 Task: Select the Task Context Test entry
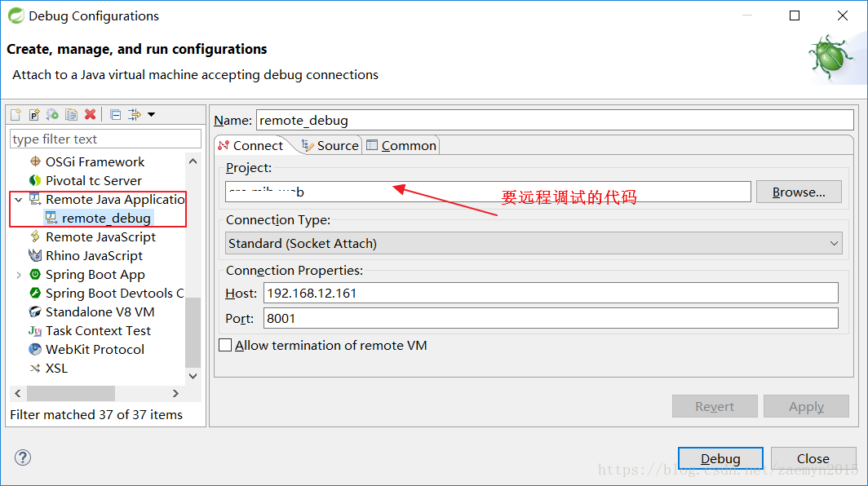coord(98,331)
